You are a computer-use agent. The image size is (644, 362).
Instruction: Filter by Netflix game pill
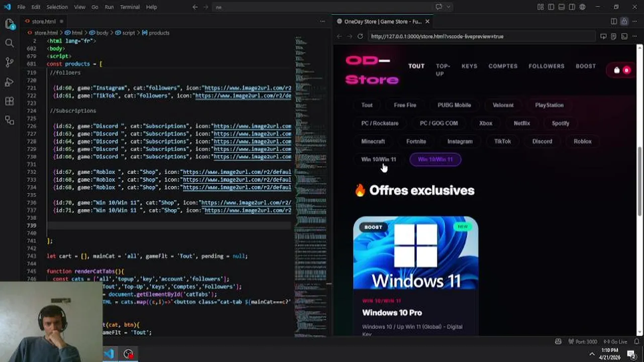pyautogui.click(x=522, y=123)
